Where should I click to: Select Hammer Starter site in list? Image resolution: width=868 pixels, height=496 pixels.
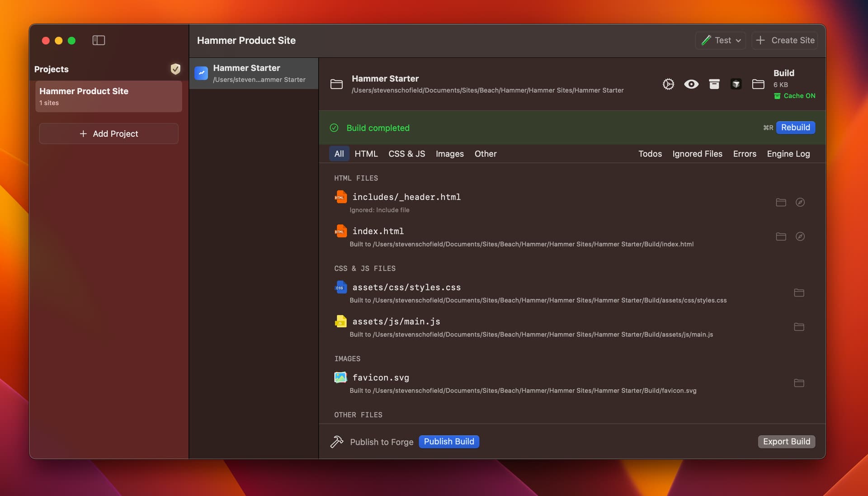click(x=254, y=73)
